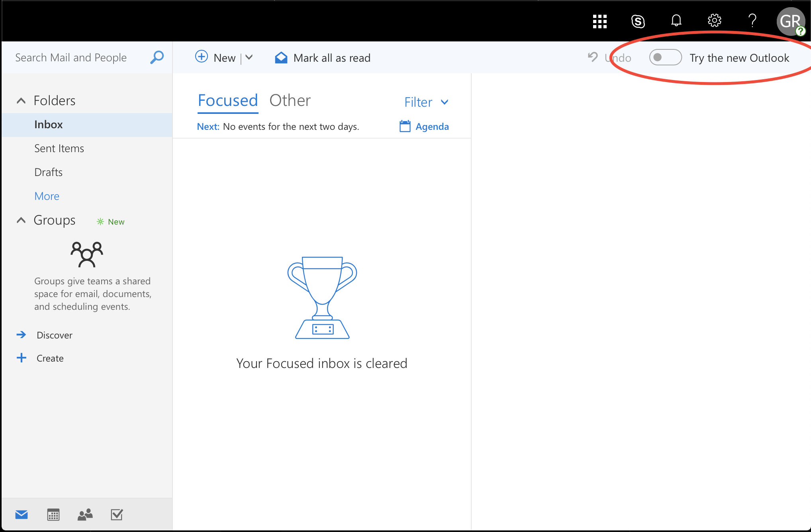The image size is (811, 532).
Task: Select the Focused inbox tab
Action: 228,100
